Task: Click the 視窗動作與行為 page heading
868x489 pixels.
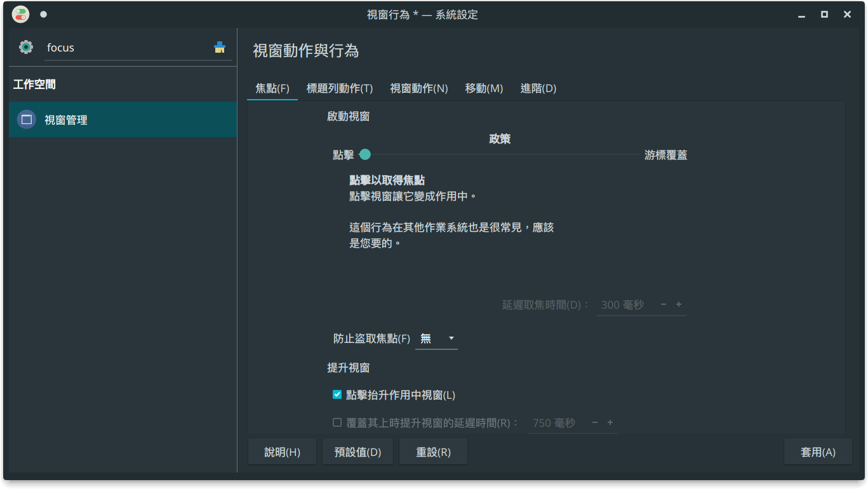Action: click(x=306, y=51)
